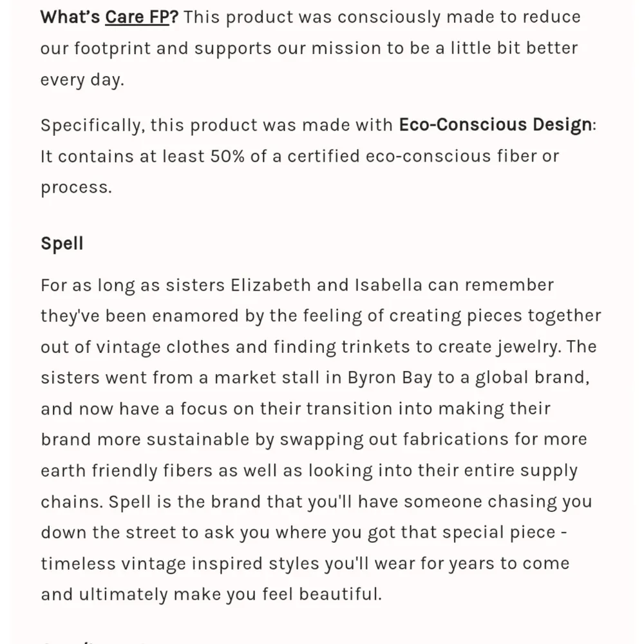Click the bold "Eco-Conscious Design" text
The height and width of the screenshot is (644, 644).
[495, 124]
